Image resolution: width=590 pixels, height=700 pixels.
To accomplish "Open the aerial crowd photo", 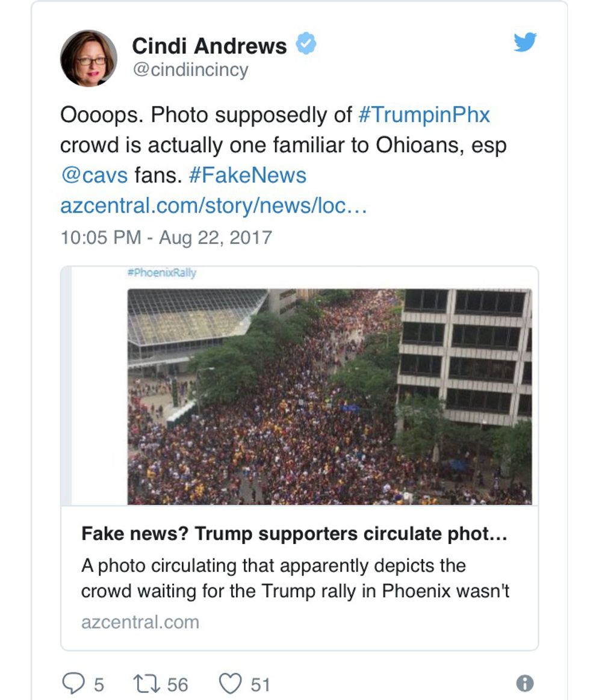I will click(329, 396).
